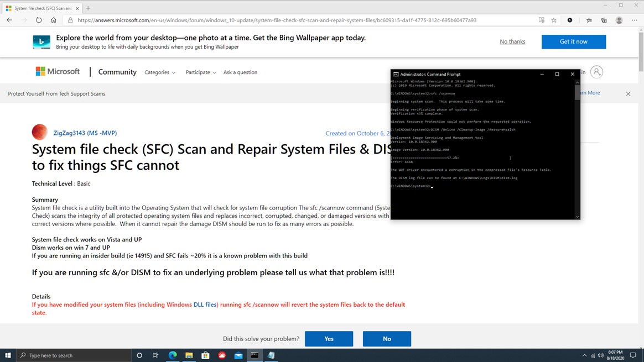The height and width of the screenshot is (362, 644).
Task: Click 'Created on October 6' date text
Action: coord(357,133)
